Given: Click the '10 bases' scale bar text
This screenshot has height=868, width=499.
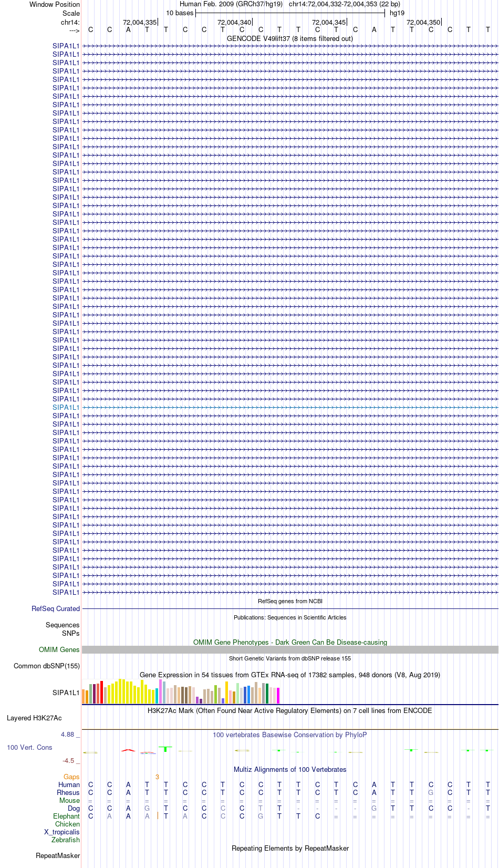Looking at the screenshot, I should (x=180, y=13).
